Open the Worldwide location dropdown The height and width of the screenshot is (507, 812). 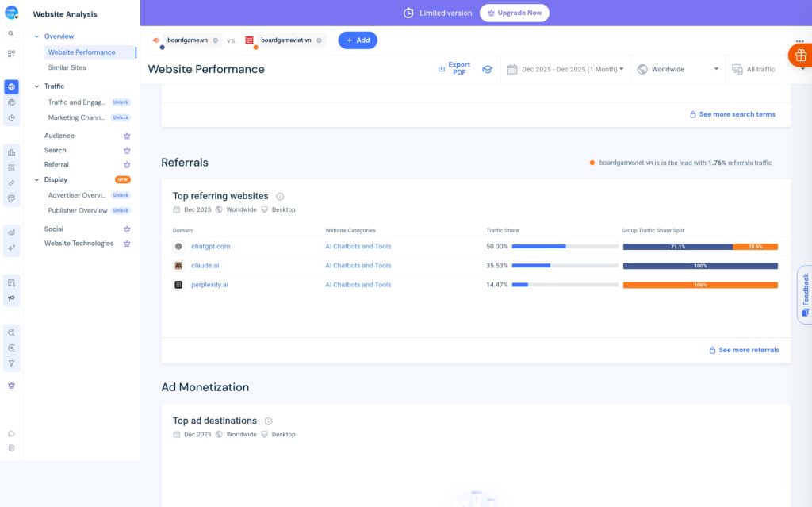678,69
